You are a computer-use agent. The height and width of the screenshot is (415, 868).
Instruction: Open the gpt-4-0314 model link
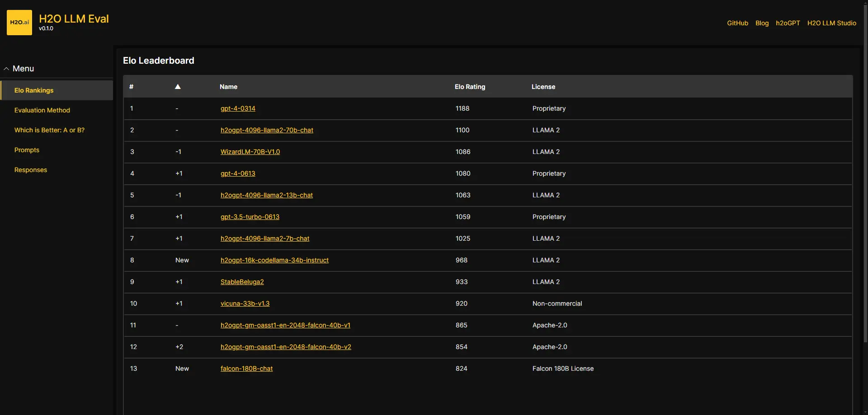(238, 108)
